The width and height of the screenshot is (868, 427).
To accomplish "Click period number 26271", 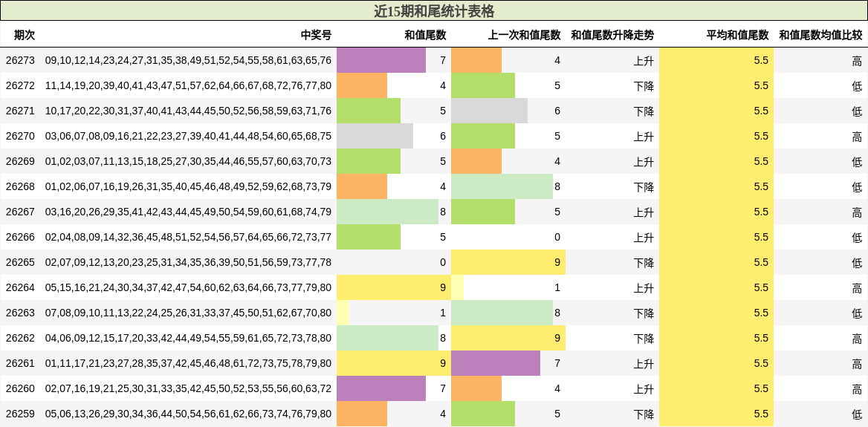I will pyautogui.click(x=21, y=111).
